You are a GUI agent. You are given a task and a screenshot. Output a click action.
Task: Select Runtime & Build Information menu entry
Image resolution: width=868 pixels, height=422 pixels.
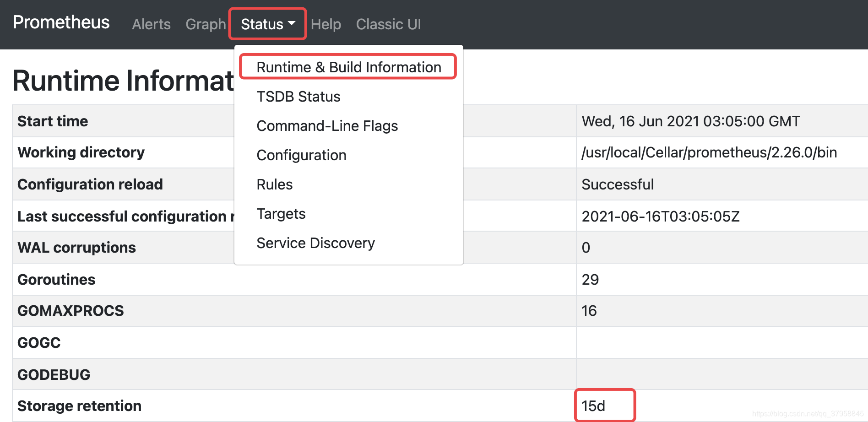pos(349,67)
